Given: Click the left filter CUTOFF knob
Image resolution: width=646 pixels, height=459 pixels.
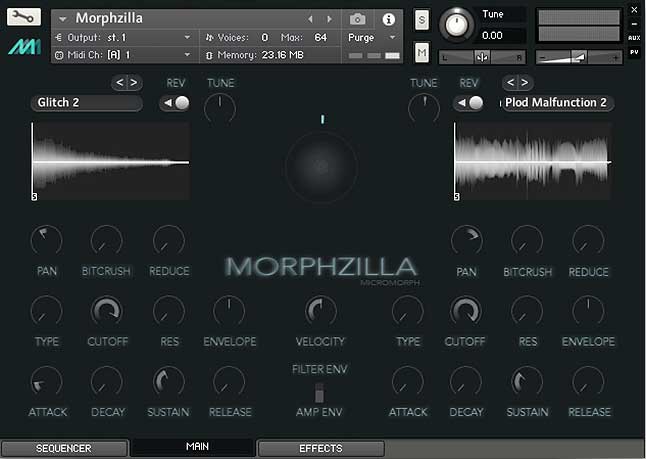Looking at the screenshot, I should 107,311.
